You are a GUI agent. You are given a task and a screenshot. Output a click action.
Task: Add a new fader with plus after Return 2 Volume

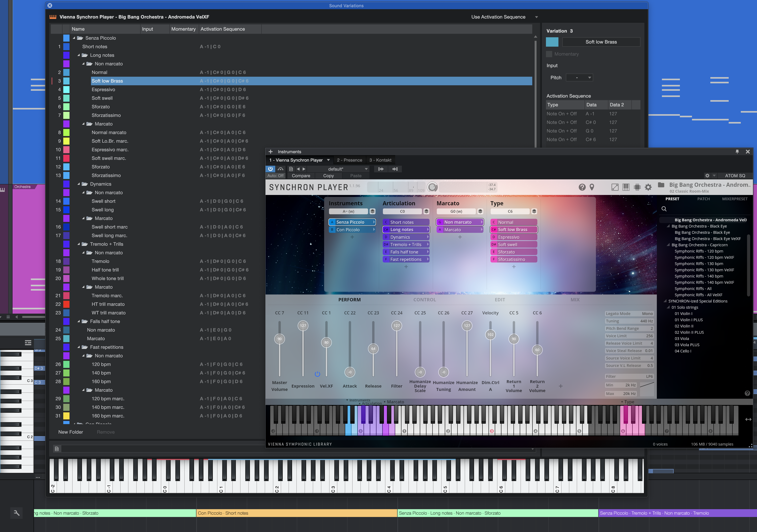[561, 386]
